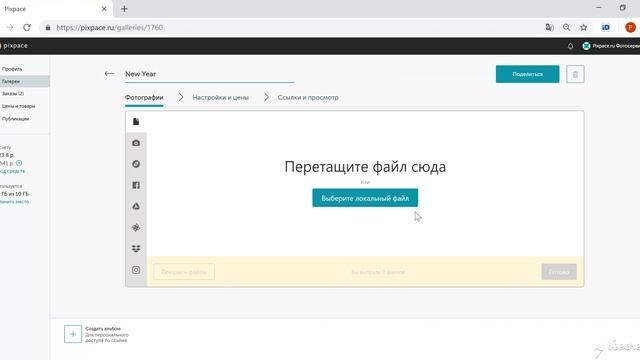Screen dimensions: 640x360
Task: Open Публикации in the sidebar
Action: (16, 119)
